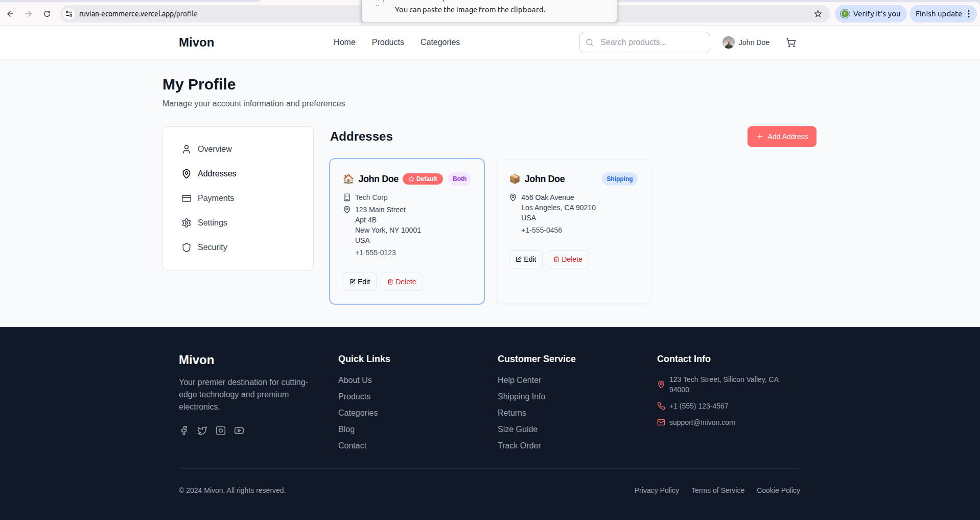Image resolution: width=980 pixels, height=520 pixels.
Task: Click location pin beside 456 Oak Avenue
Action: pyautogui.click(x=513, y=197)
